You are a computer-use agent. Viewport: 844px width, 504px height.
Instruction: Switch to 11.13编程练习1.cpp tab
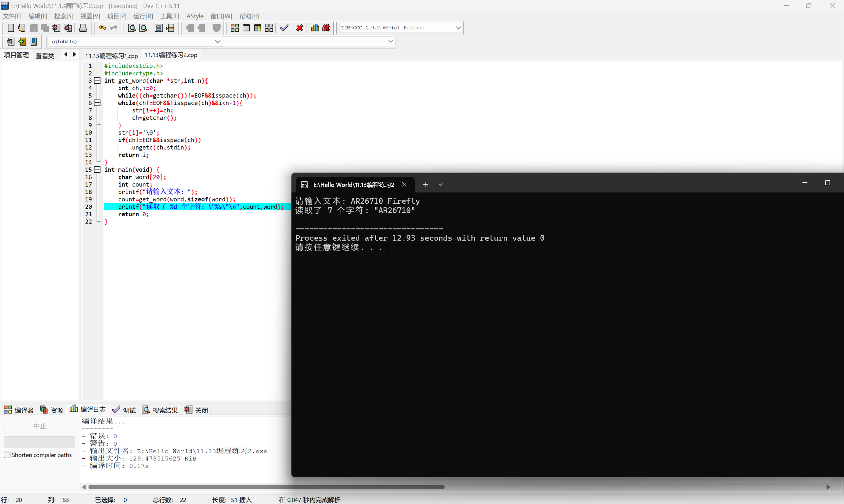[111, 55]
